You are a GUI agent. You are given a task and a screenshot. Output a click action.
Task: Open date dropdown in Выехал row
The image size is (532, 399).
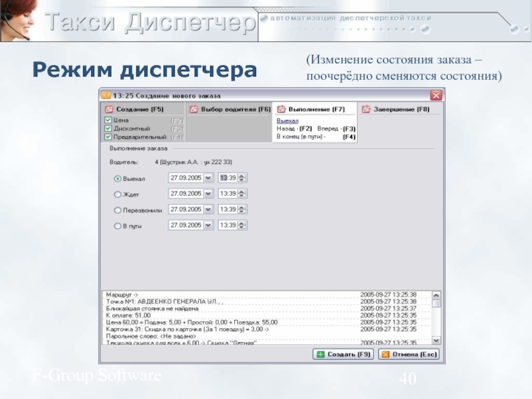(x=208, y=178)
